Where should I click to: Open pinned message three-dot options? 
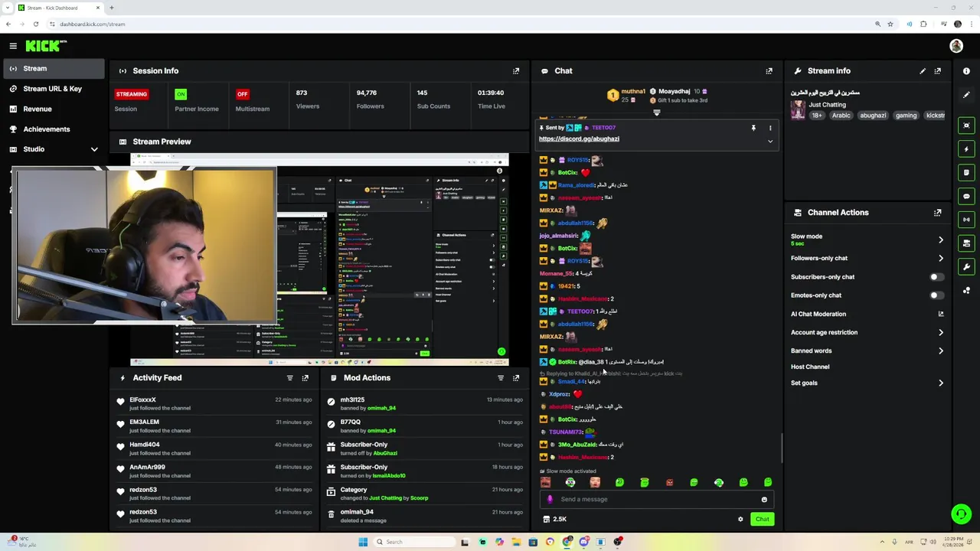[770, 128]
